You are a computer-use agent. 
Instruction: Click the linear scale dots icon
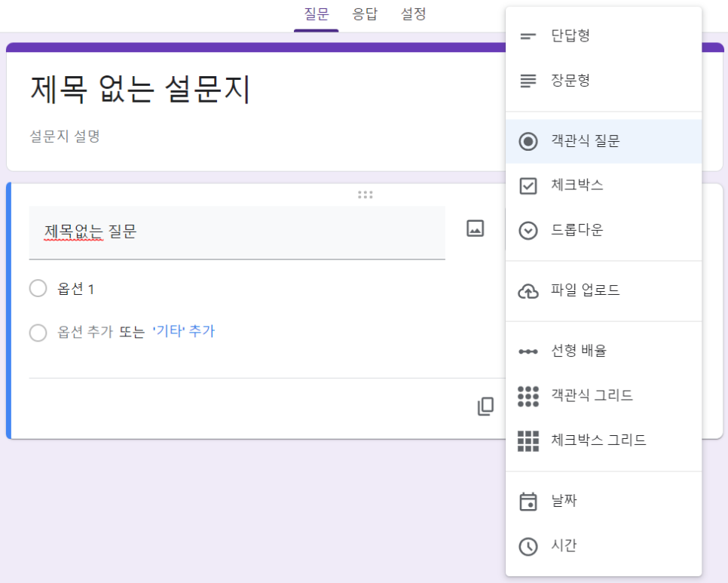tap(528, 351)
